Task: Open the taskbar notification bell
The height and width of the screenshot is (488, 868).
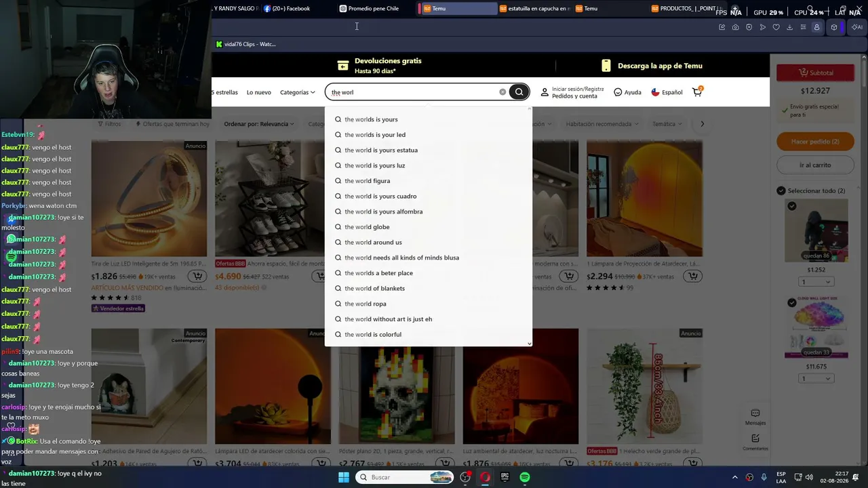Action: 856,477
